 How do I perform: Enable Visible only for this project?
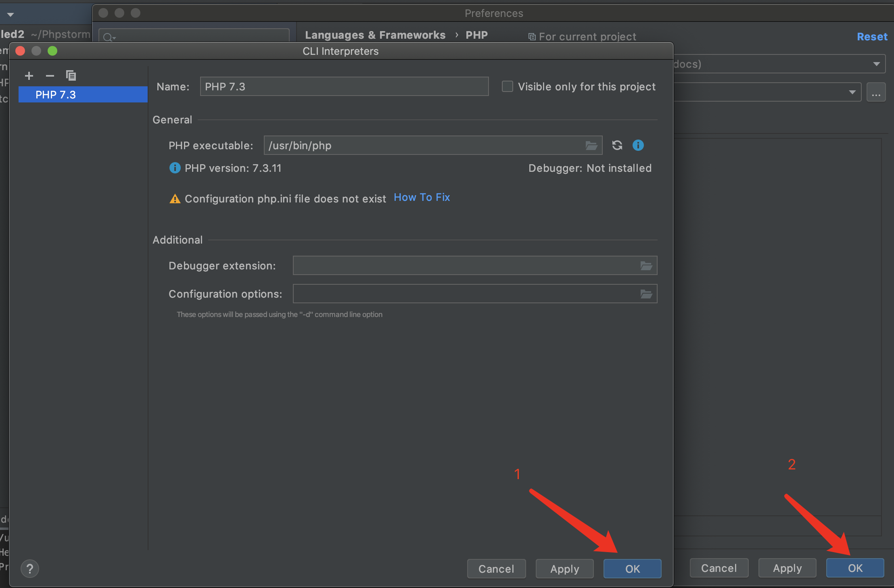click(507, 87)
